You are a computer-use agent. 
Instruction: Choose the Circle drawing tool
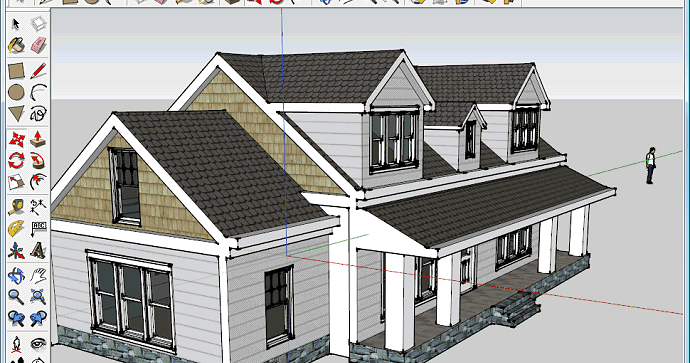click(16, 92)
